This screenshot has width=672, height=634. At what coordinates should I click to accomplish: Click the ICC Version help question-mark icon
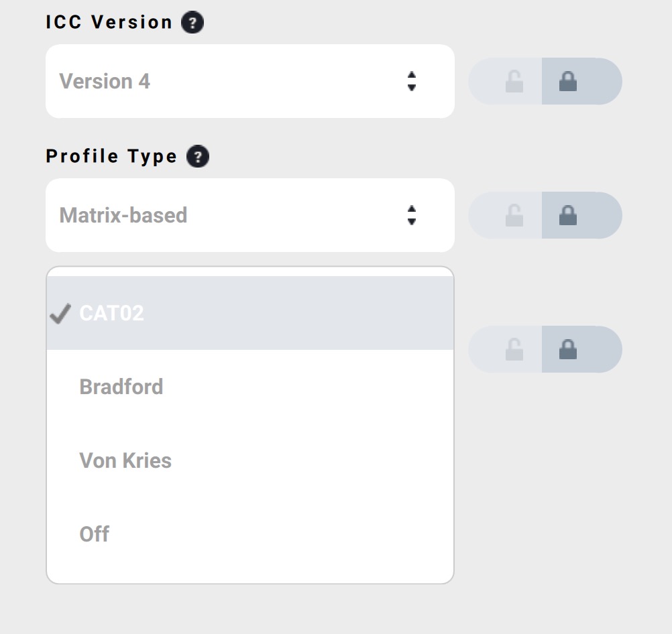pos(192,23)
